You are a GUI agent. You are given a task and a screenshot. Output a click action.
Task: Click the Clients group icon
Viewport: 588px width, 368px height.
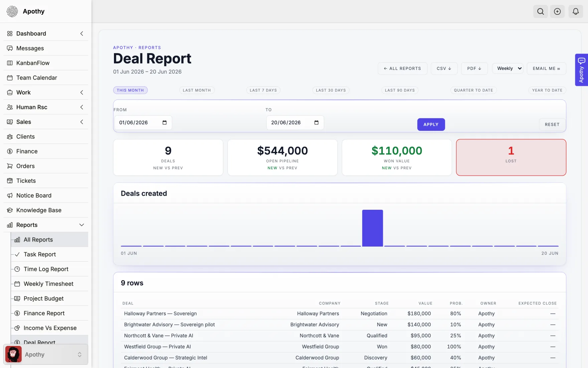(x=10, y=136)
